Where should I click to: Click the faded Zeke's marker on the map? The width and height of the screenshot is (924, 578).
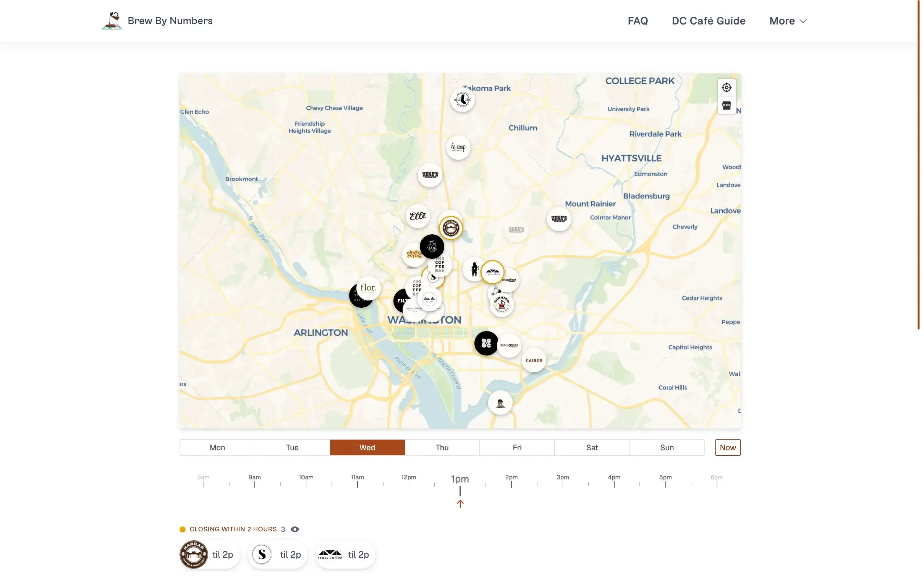516,230
